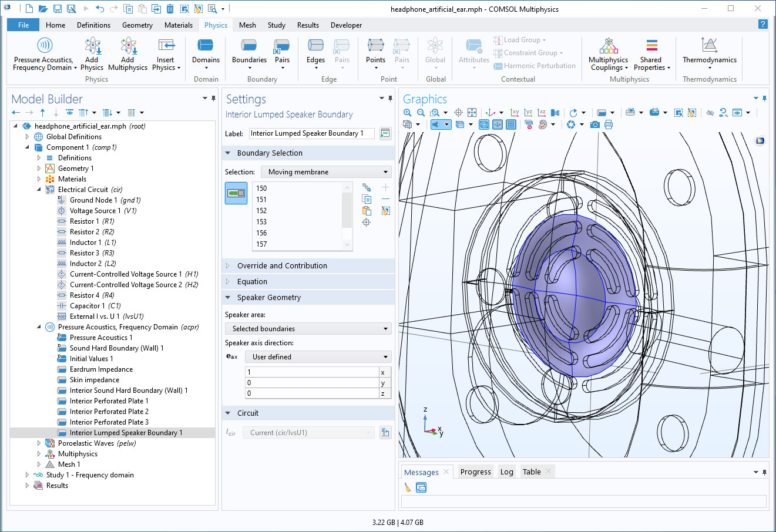Toggle the grid display in Graphics toolbar
Screen dimensions: 776x532
pos(511,124)
